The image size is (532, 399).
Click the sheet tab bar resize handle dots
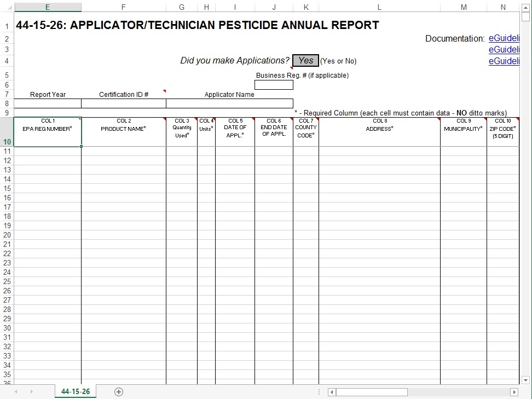(x=319, y=392)
